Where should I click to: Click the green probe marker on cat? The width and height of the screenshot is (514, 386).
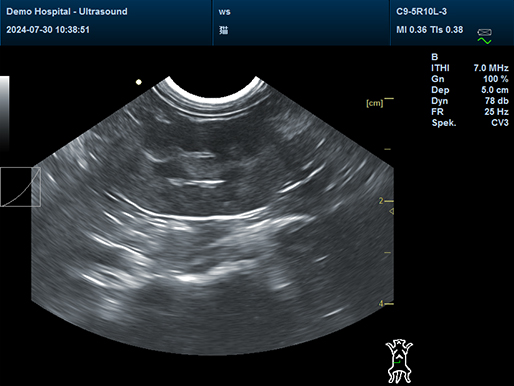coord(397,361)
